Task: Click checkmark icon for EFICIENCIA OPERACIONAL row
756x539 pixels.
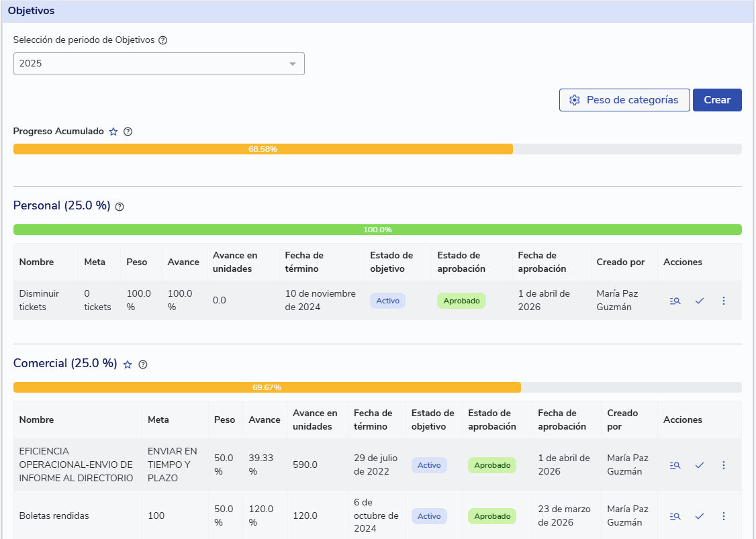Action: [700, 465]
